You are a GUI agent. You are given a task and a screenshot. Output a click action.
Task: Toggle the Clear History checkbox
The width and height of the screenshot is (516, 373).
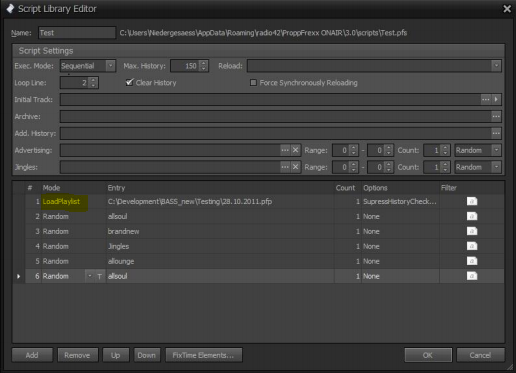(129, 82)
